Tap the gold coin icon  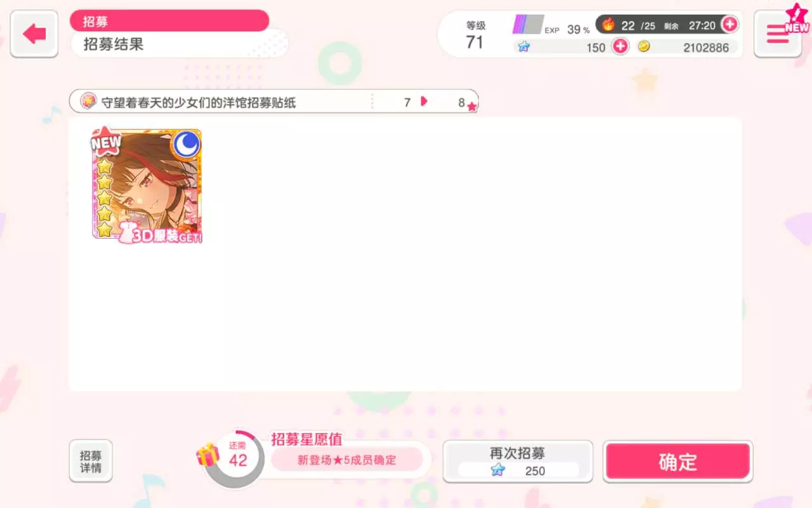(x=644, y=46)
